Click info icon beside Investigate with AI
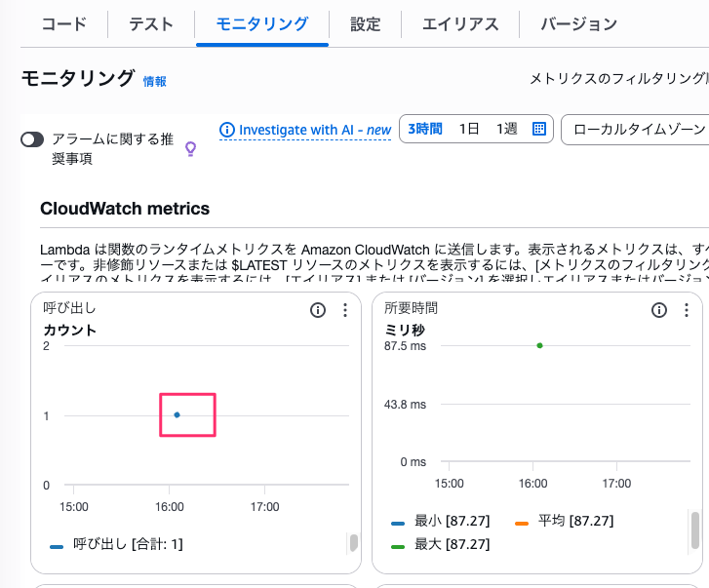 click(x=227, y=130)
